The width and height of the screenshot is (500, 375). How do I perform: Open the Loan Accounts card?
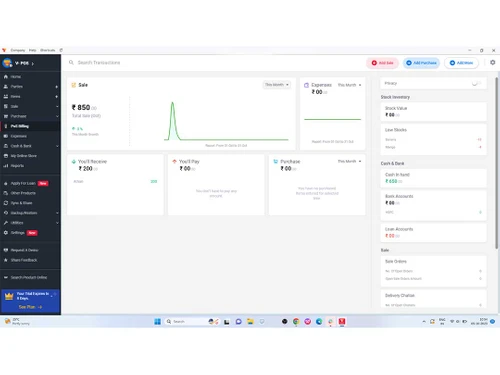click(x=433, y=233)
